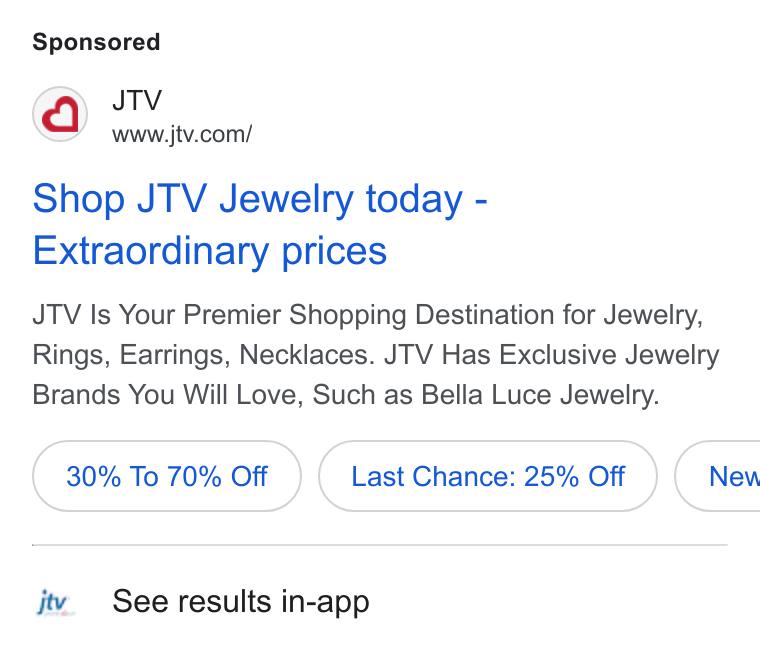This screenshot has height=662, width=760.
Task: Click the Sponsored label
Action: (x=96, y=42)
